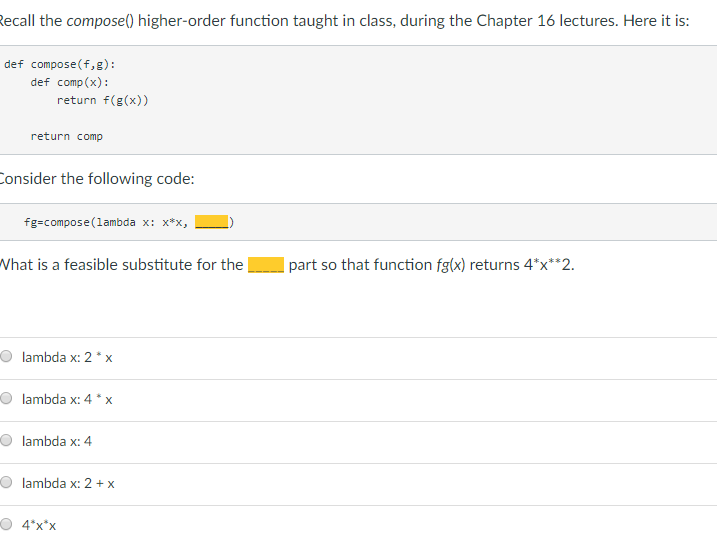Screen dimensions: 717x560
Task: Mark the radio button for lambda x: 4
Action: [x=6, y=440]
